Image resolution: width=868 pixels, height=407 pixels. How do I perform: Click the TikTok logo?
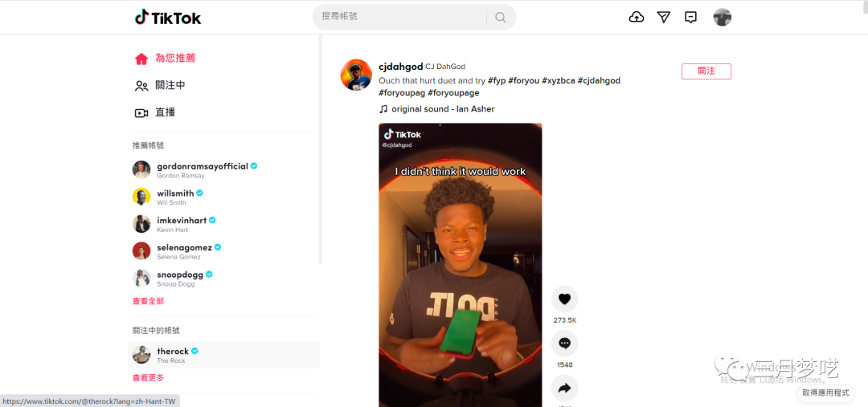pos(168,17)
